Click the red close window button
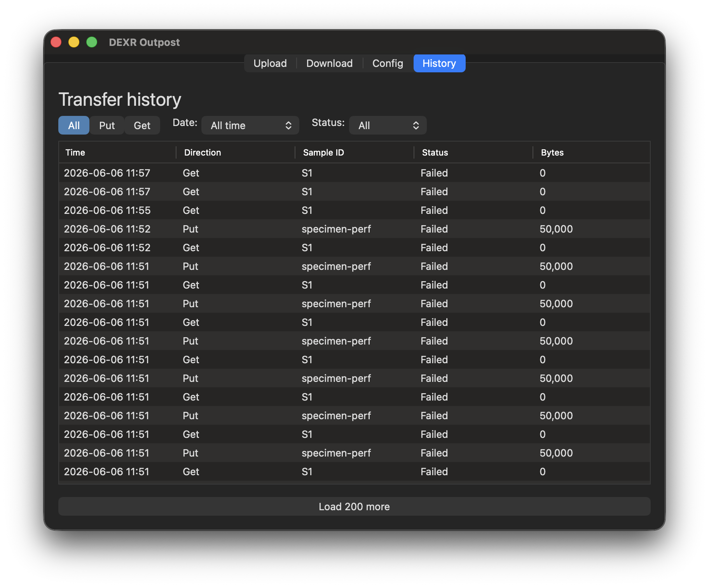This screenshot has width=709, height=588. [56, 42]
